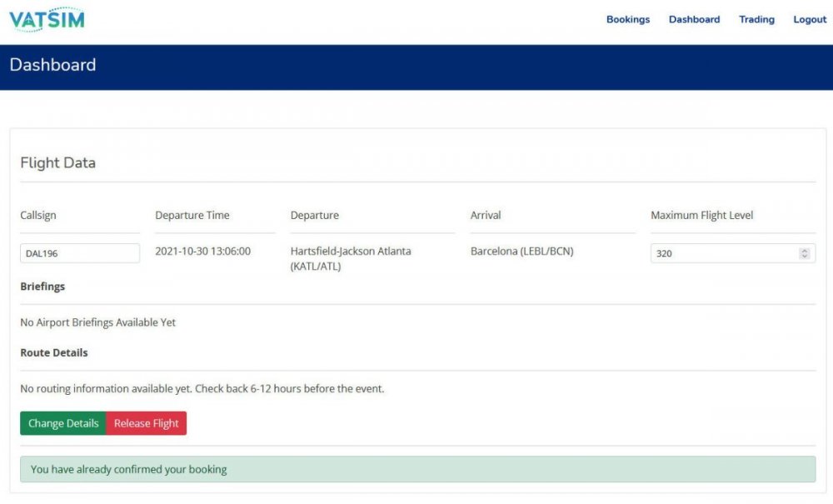Increase flight level with the up arrow
This screenshot has width=833, height=504.
[804, 250]
